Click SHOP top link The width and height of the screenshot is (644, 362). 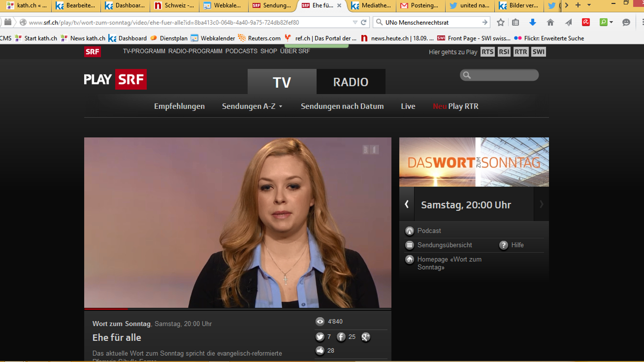pos(269,51)
